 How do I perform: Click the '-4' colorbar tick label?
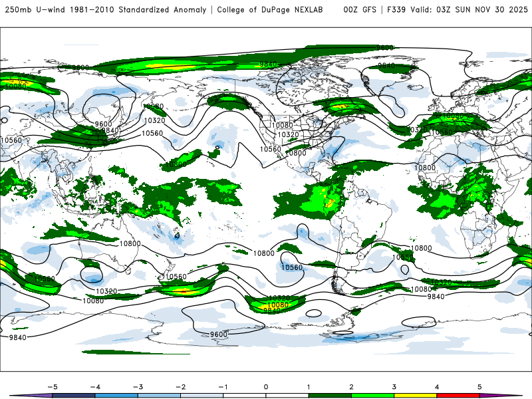(x=95, y=387)
